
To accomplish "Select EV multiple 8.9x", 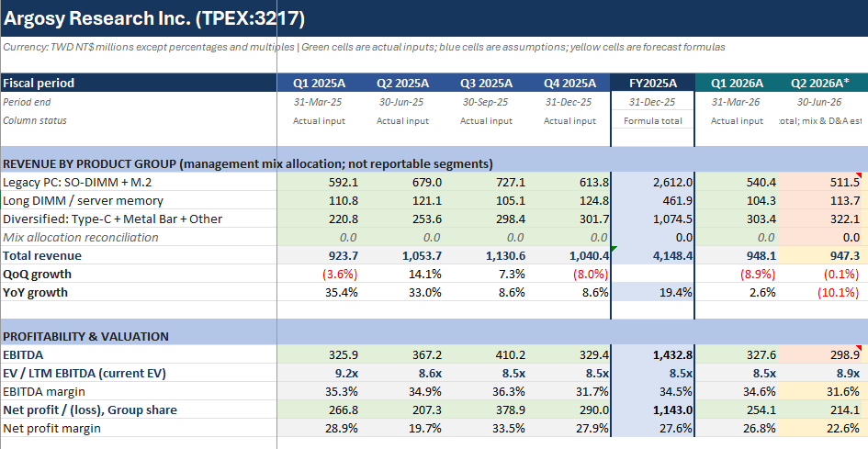I will click(820, 373).
